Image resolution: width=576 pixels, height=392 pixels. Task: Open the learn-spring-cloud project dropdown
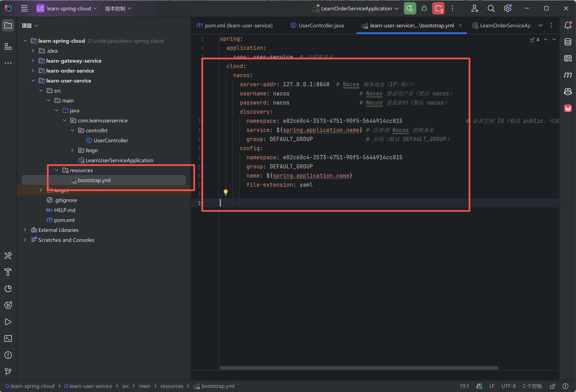pos(67,9)
